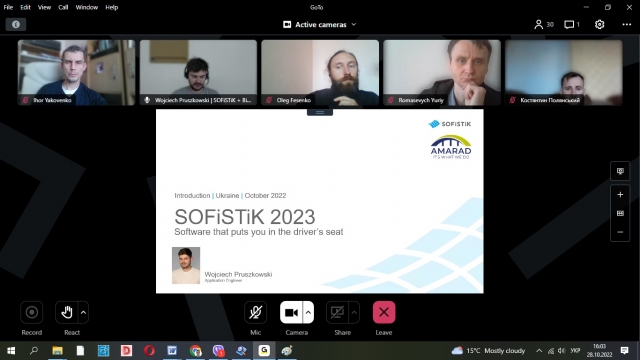Open the View menu
640x360 pixels.
[44, 7]
